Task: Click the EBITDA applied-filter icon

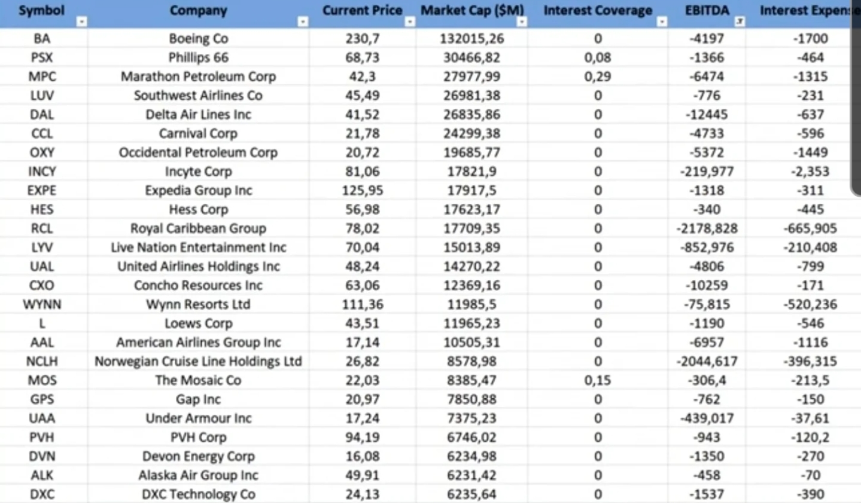Action: pos(740,22)
